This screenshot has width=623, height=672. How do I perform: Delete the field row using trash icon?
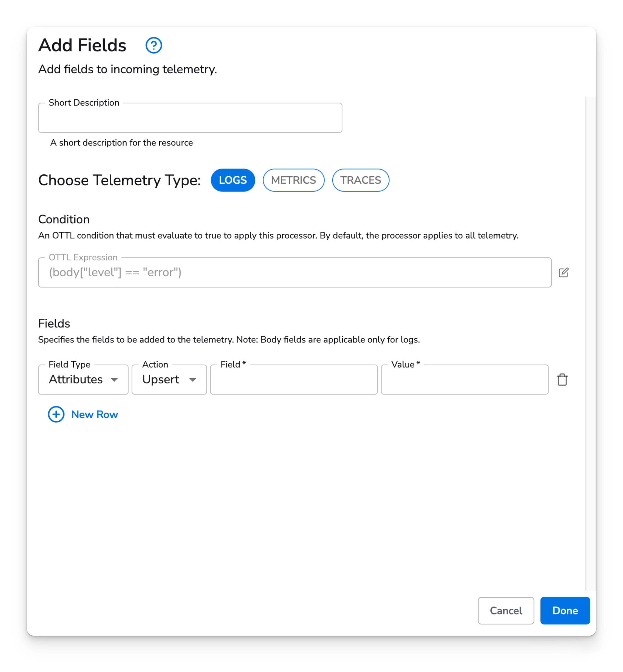pos(562,380)
